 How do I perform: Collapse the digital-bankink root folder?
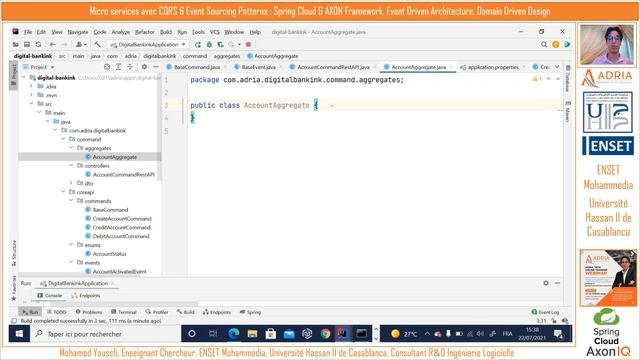(x=24, y=77)
